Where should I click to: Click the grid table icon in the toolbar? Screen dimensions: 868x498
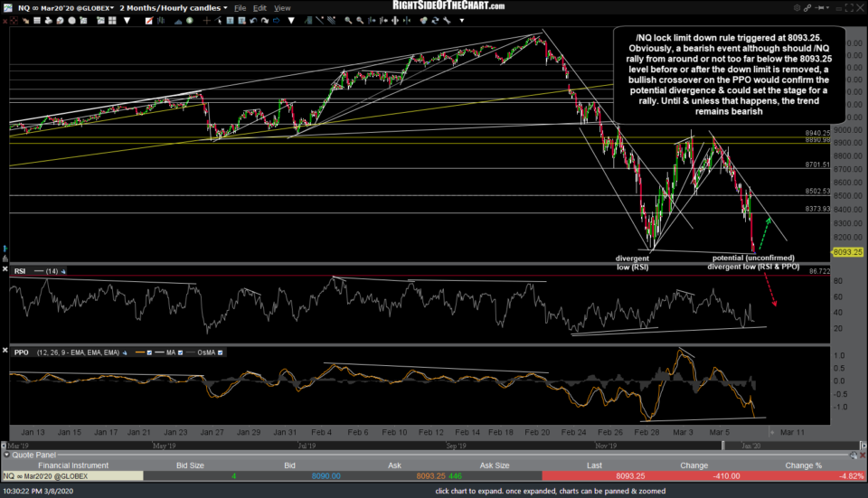37,21
